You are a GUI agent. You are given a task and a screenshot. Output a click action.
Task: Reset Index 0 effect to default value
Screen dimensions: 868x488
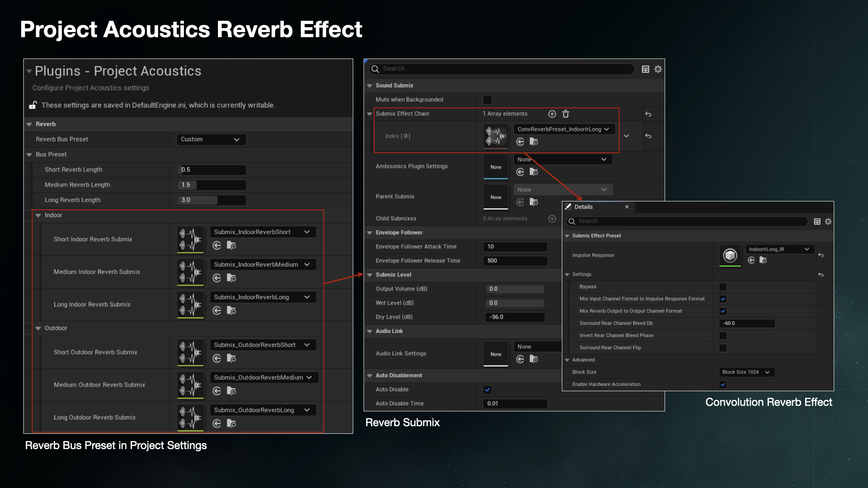[x=648, y=136]
